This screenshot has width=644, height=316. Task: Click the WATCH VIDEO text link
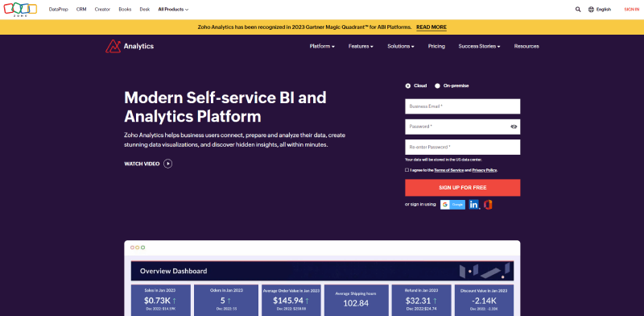point(142,164)
